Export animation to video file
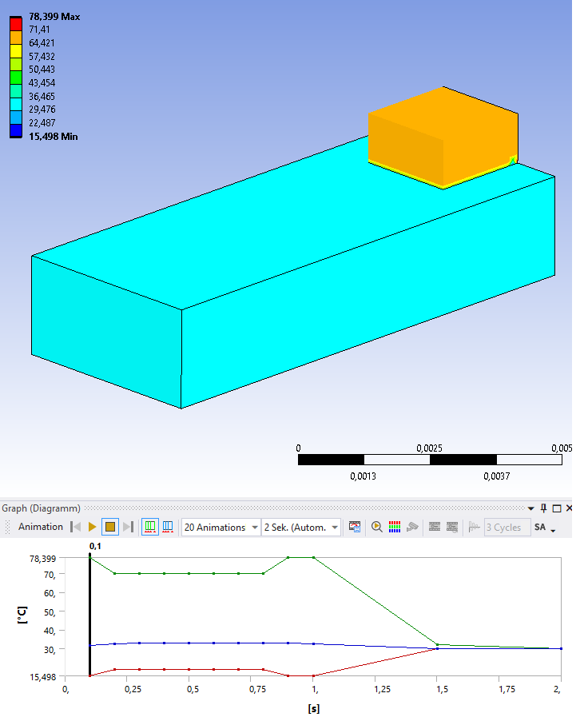The image size is (588, 725). click(x=355, y=527)
